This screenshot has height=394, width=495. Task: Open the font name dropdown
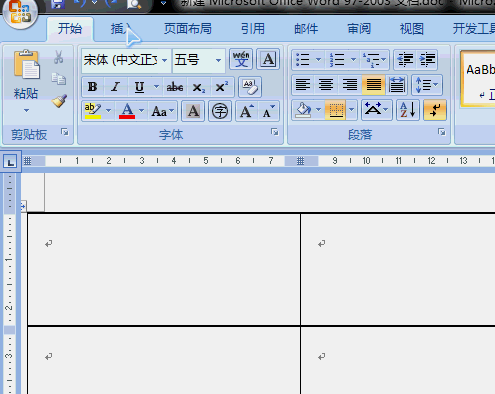[165, 60]
